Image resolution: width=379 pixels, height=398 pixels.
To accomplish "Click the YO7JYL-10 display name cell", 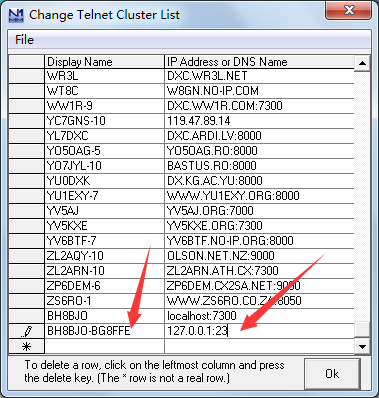I will click(x=104, y=166).
